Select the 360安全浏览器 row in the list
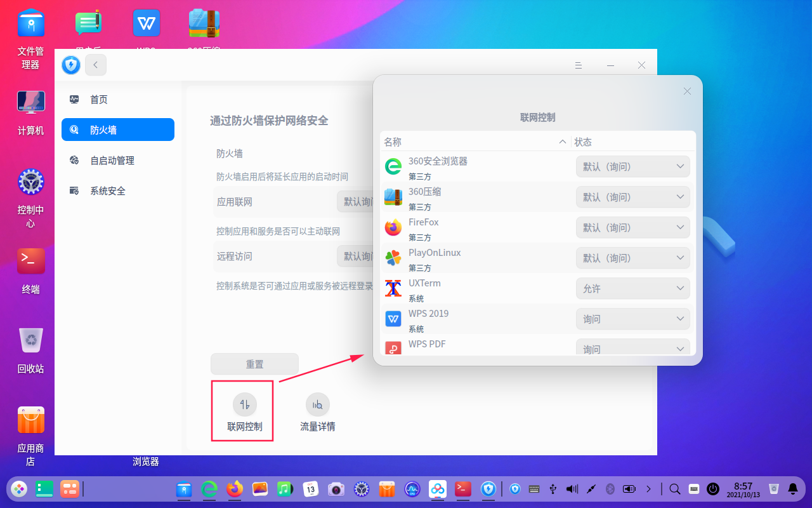The image size is (812, 508). [x=538, y=166]
